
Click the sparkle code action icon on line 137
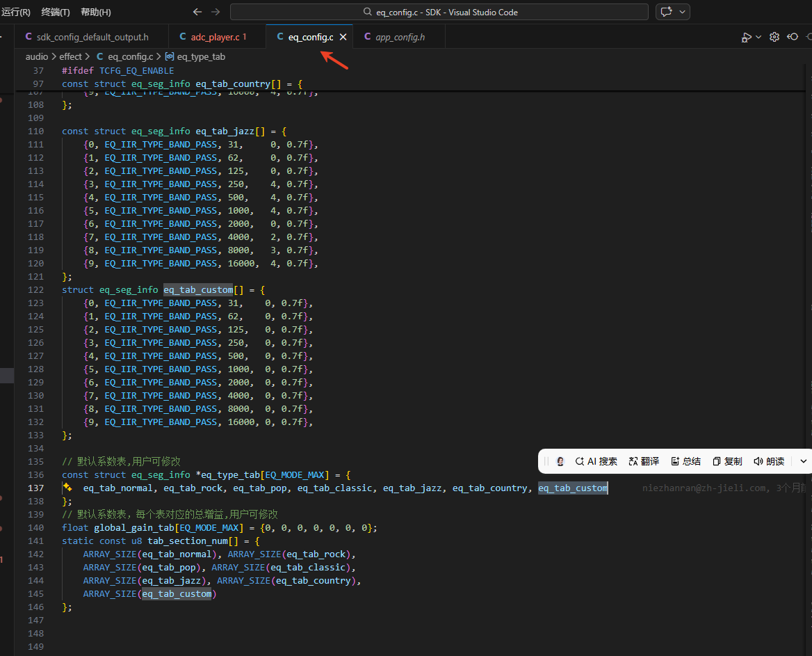67,488
